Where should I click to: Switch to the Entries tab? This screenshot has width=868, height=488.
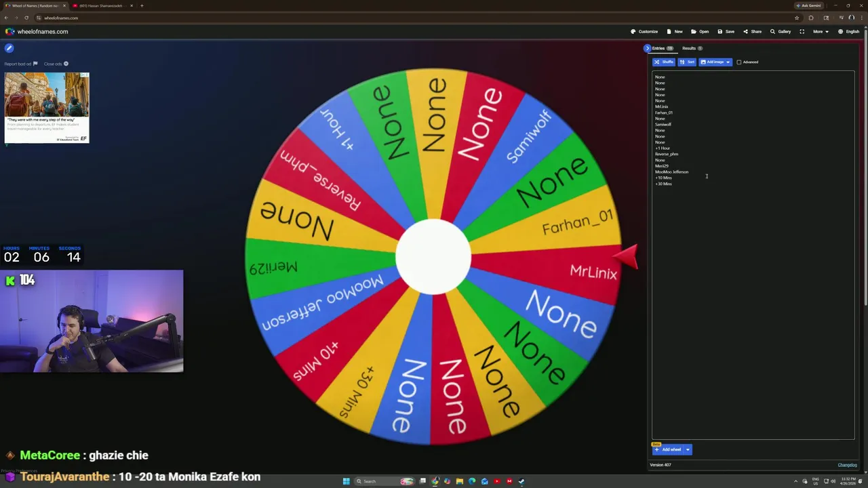pos(663,48)
